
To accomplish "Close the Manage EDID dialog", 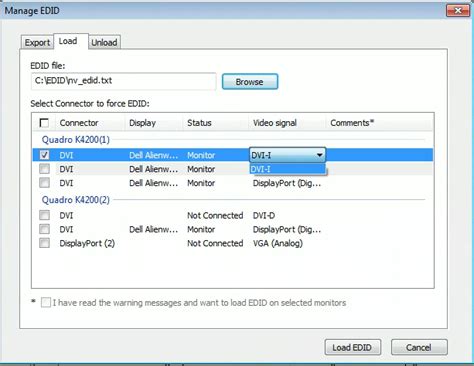I will point(458,11).
